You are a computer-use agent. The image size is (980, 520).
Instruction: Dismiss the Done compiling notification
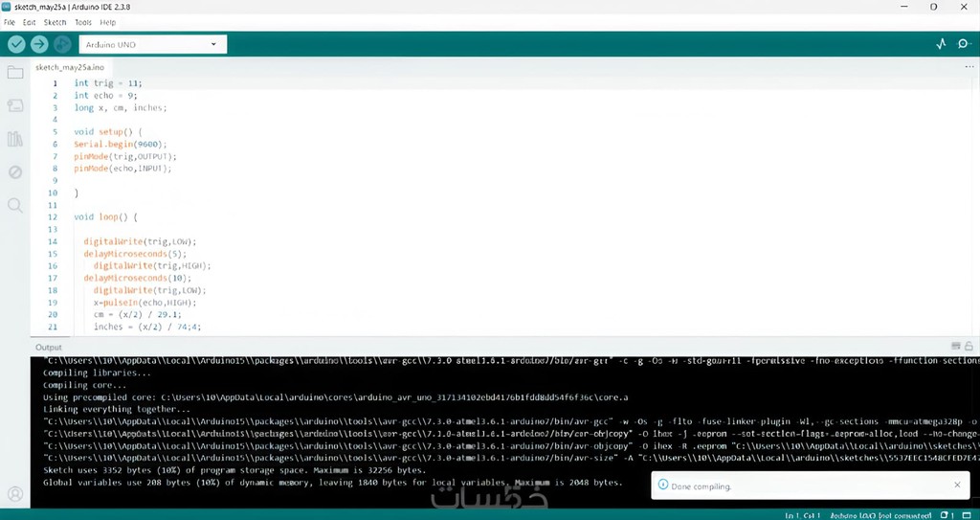tap(957, 485)
